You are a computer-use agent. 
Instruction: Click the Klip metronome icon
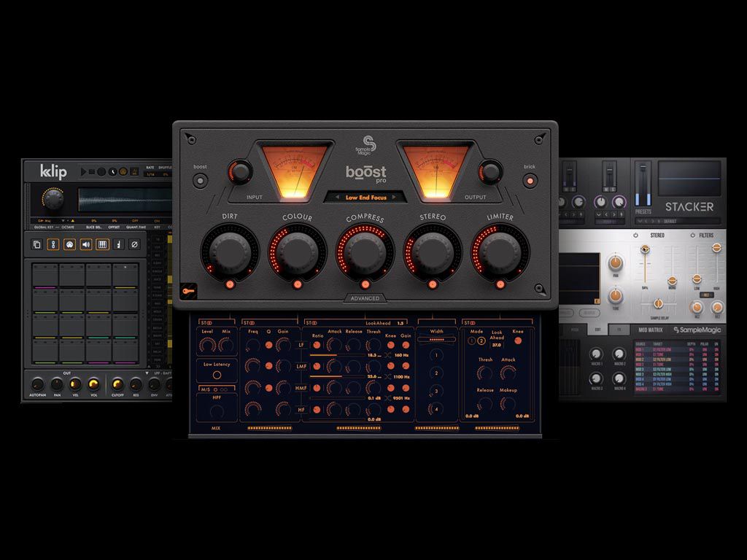[x=134, y=171]
